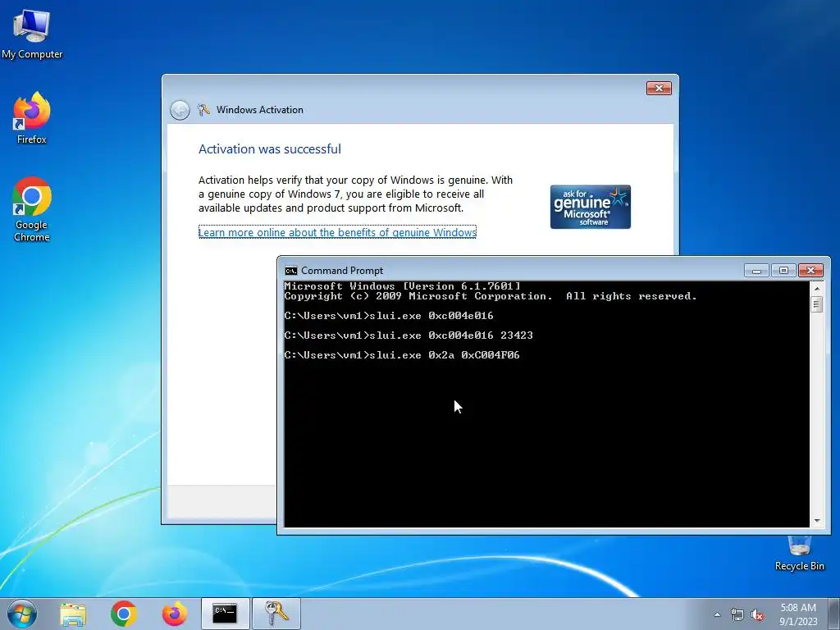This screenshot has height=630, width=840.
Task: Click the Command Prompt title bar text
Action: [x=342, y=271]
